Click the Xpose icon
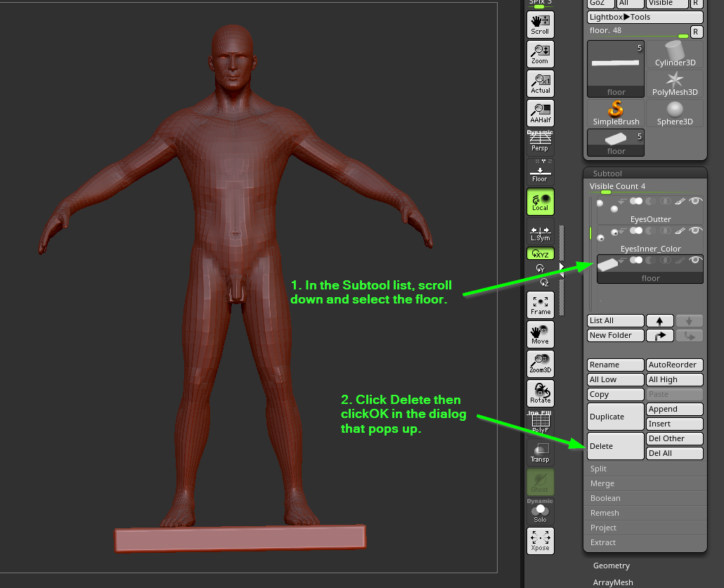Image resolution: width=724 pixels, height=588 pixels. tap(541, 541)
